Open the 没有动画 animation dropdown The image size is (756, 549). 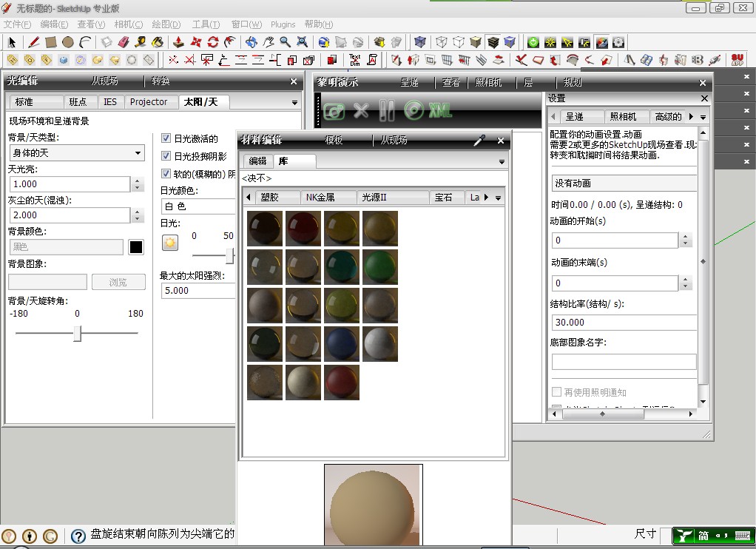[x=624, y=183]
